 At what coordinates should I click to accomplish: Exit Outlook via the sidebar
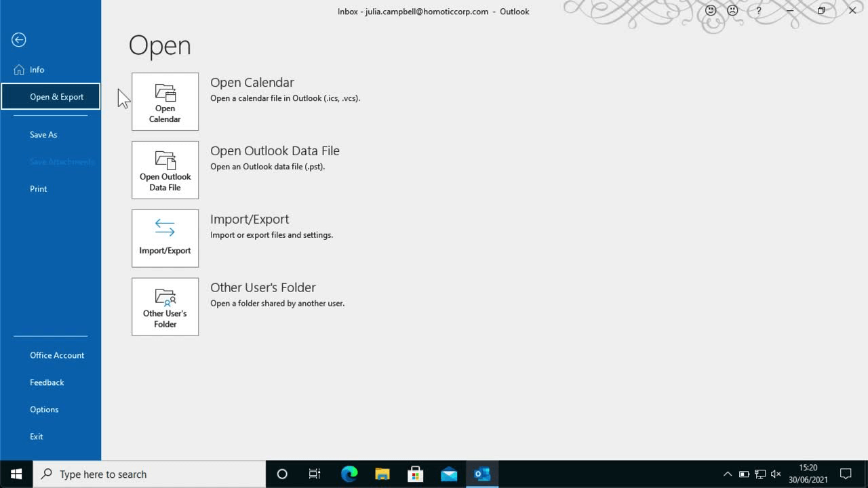(x=36, y=436)
